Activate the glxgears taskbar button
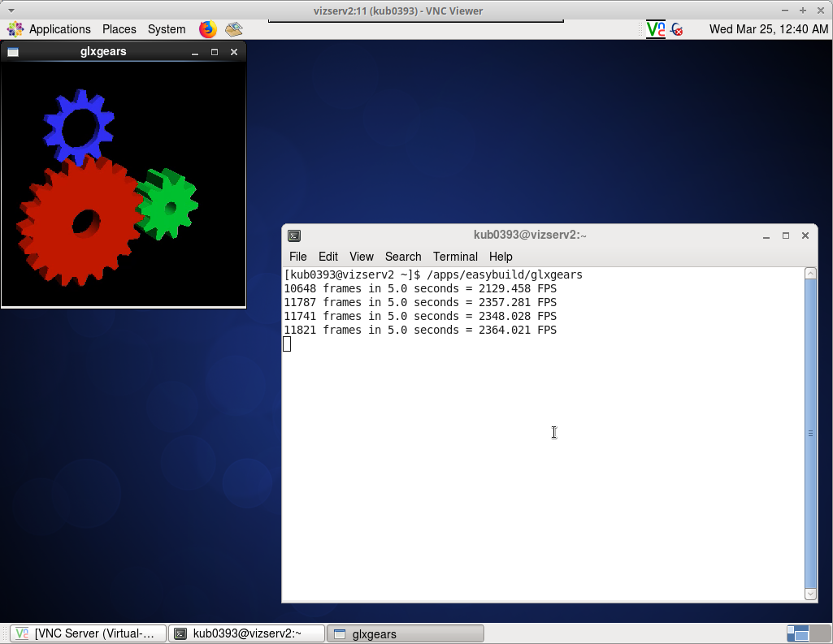Viewport: 833px width, 644px height. point(405,633)
